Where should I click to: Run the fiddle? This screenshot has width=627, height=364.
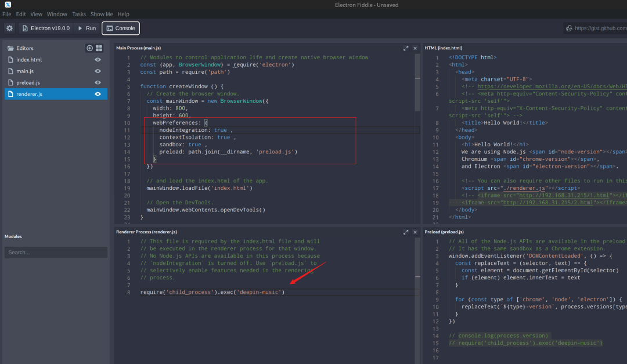click(x=87, y=28)
